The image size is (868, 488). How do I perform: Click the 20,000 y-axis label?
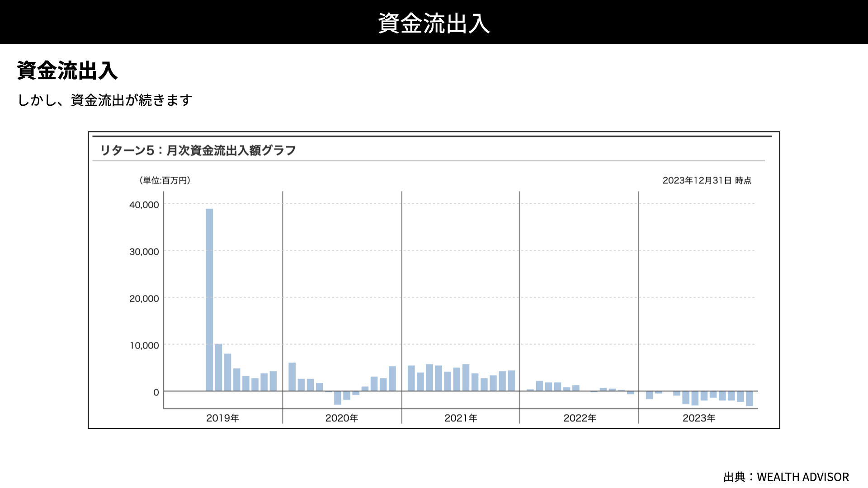pyautogui.click(x=144, y=299)
